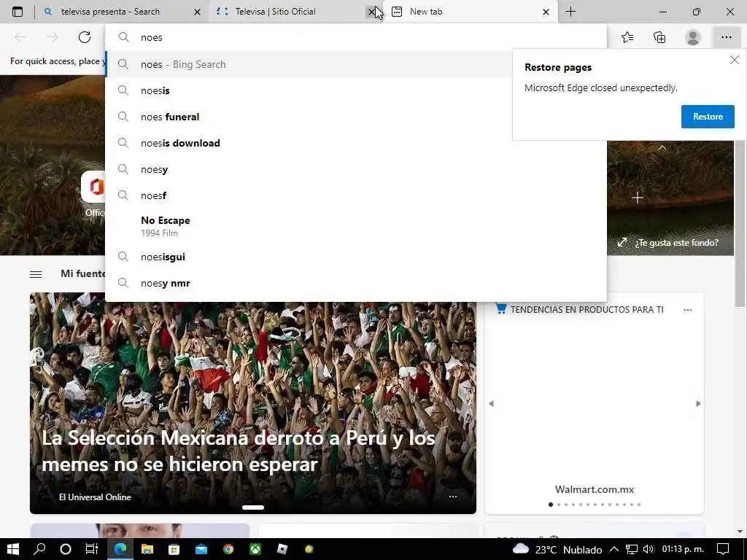The width and height of the screenshot is (747, 560).
Task: Open Google Chrome from taskbar
Action: (228, 549)
